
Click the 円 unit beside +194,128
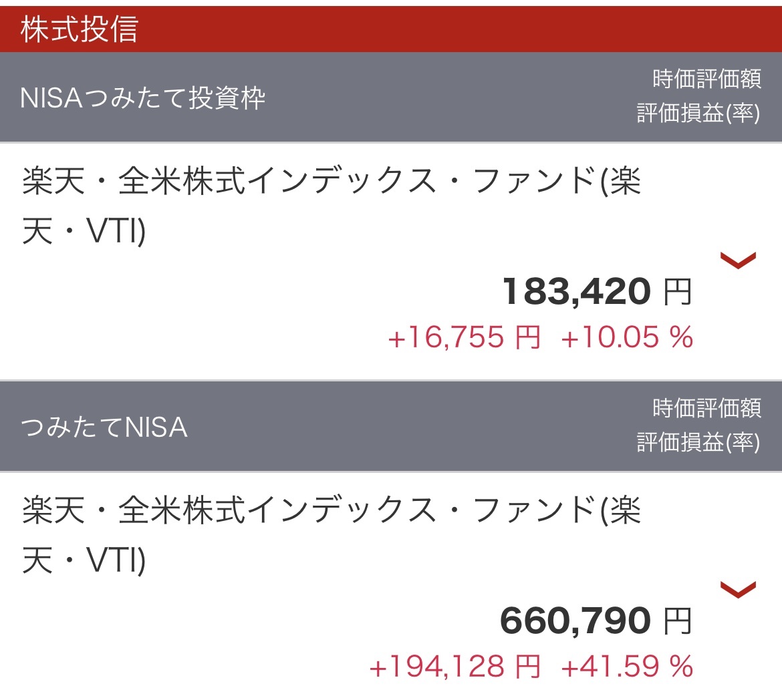pos(527,666)
